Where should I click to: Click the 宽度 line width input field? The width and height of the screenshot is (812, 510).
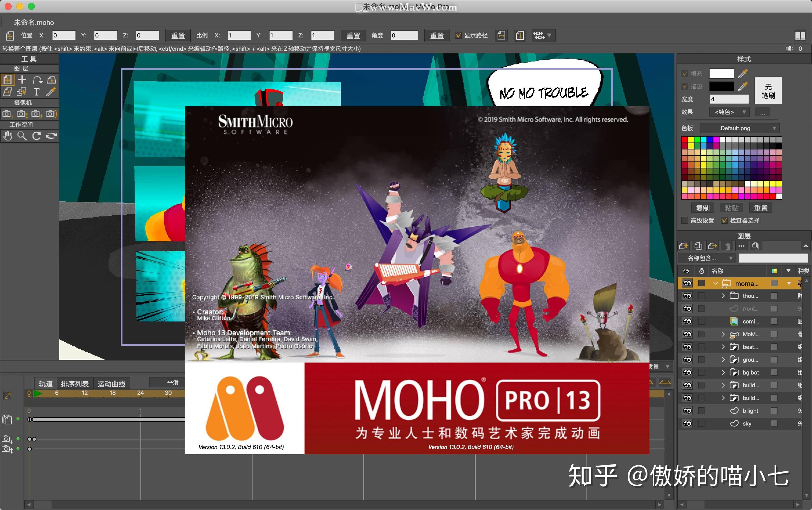(x=729, y=99)
